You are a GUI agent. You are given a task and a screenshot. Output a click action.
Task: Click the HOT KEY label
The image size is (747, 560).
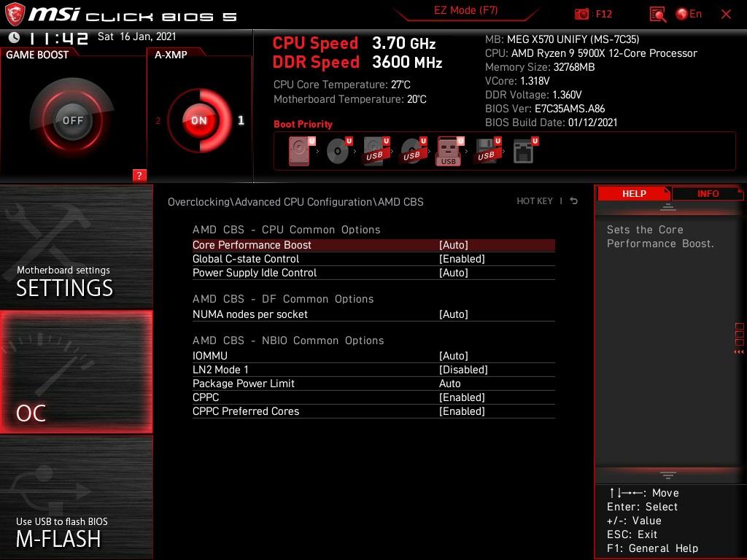[535, 201]
